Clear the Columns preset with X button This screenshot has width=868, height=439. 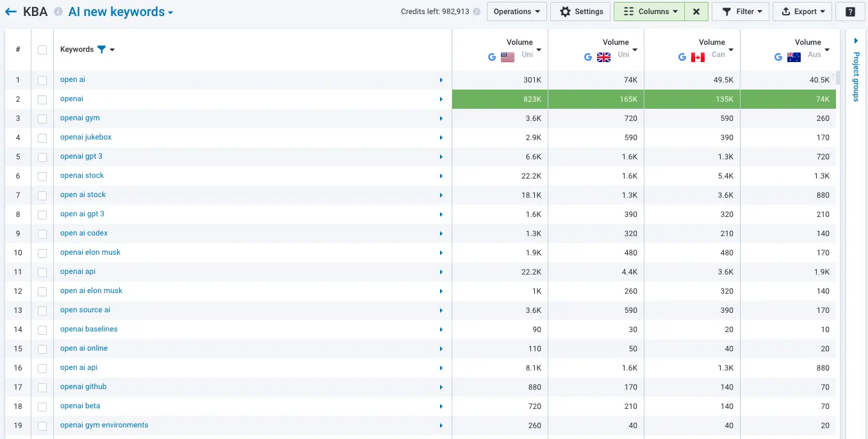point(696,12)
